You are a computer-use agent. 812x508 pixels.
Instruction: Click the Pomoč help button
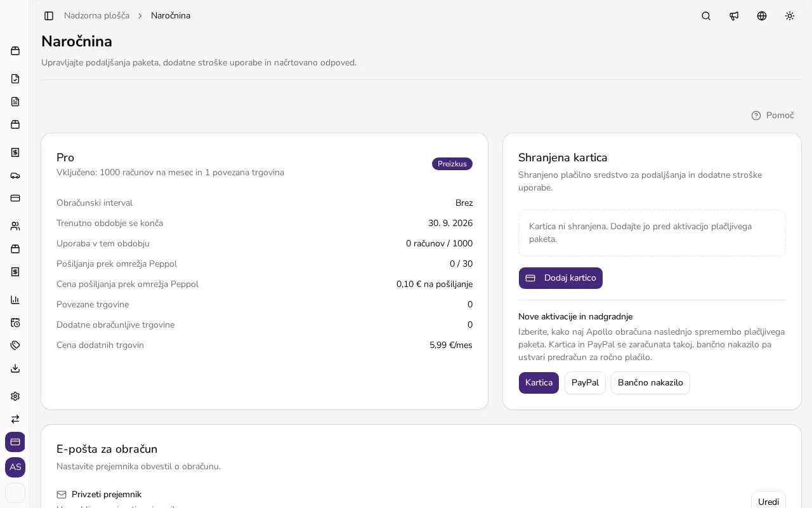773,116
